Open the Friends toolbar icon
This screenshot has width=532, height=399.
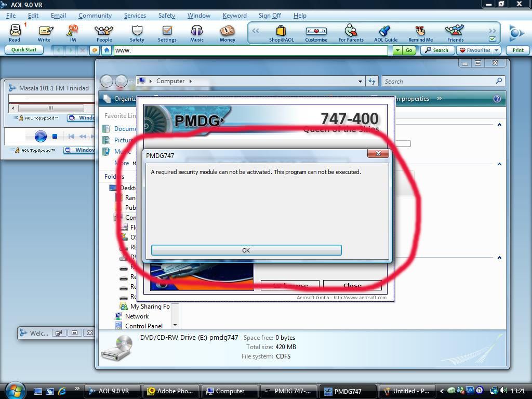[455, 33]
